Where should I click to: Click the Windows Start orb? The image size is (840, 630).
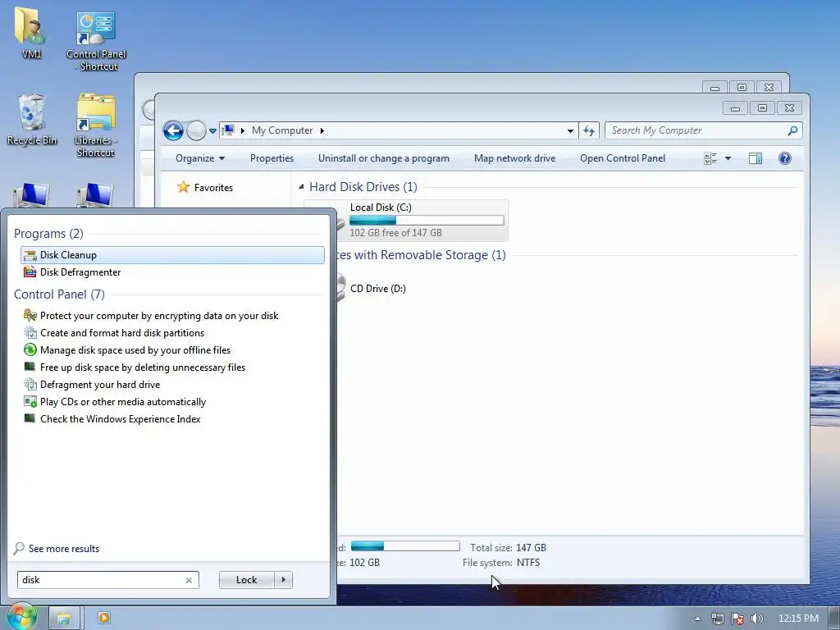click(21, 617)
